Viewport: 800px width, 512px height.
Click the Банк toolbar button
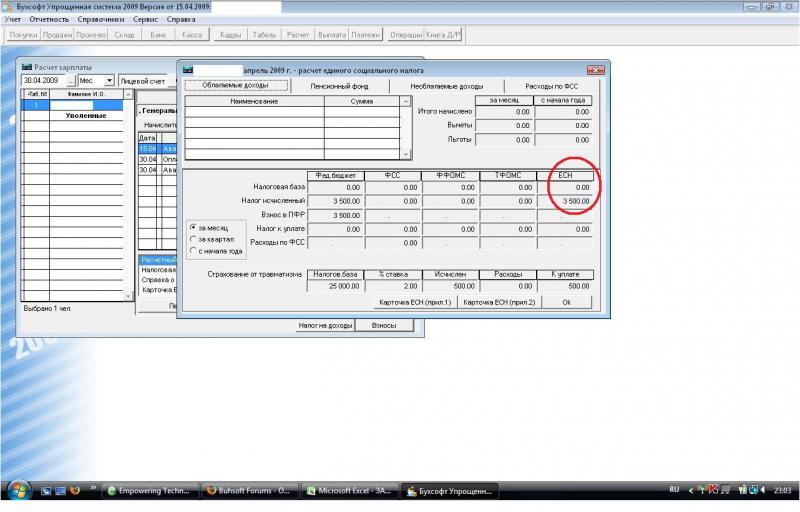(x=159, y=35)
